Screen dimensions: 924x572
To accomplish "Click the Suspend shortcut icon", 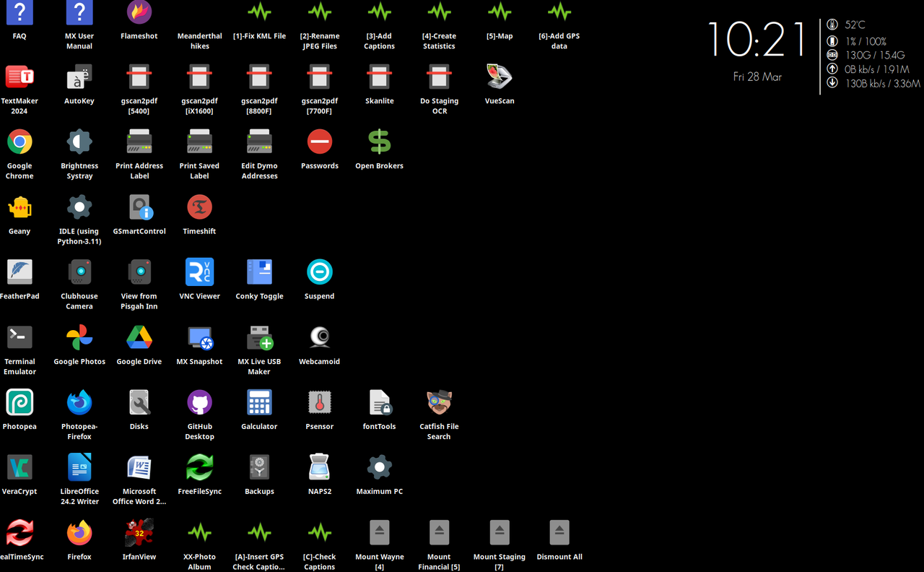I will pos(319,272).
